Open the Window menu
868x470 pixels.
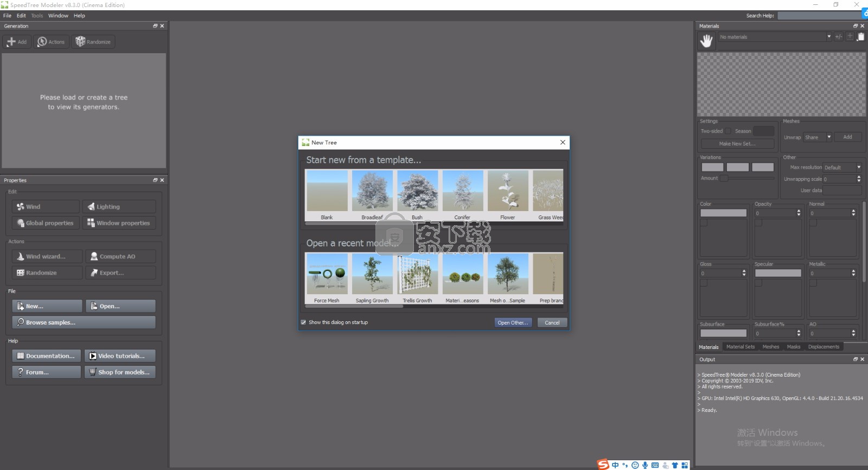click(58, 16)
